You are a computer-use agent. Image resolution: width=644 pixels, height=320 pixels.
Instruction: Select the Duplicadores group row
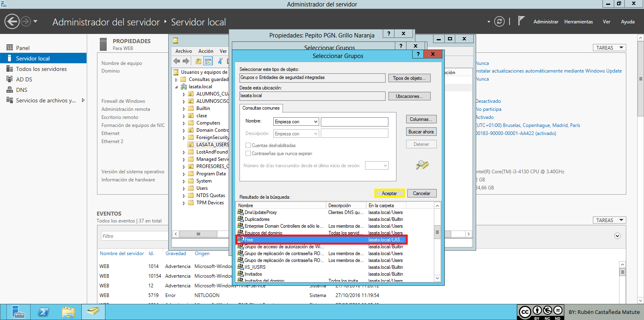(320, 219)
